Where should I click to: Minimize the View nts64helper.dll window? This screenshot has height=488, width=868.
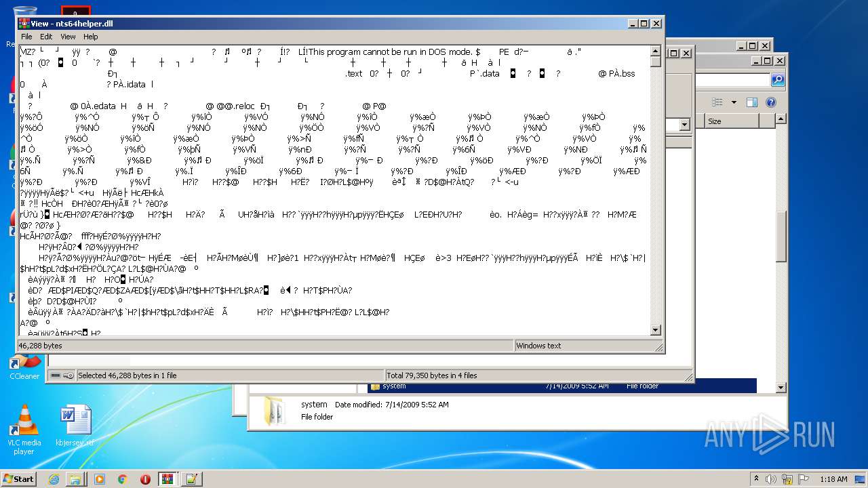pos(633,23)
